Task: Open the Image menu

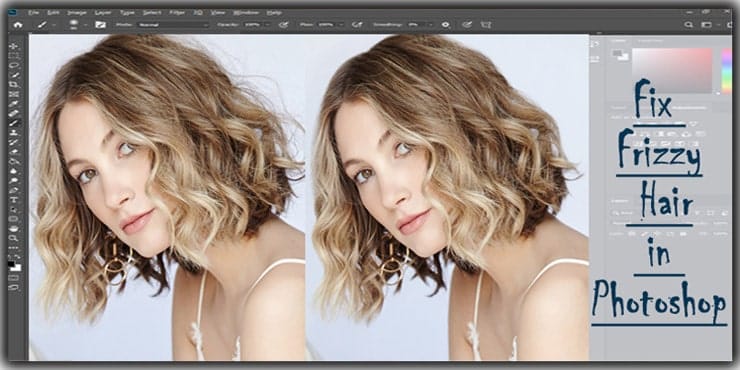Action: (x=76, y=13)
